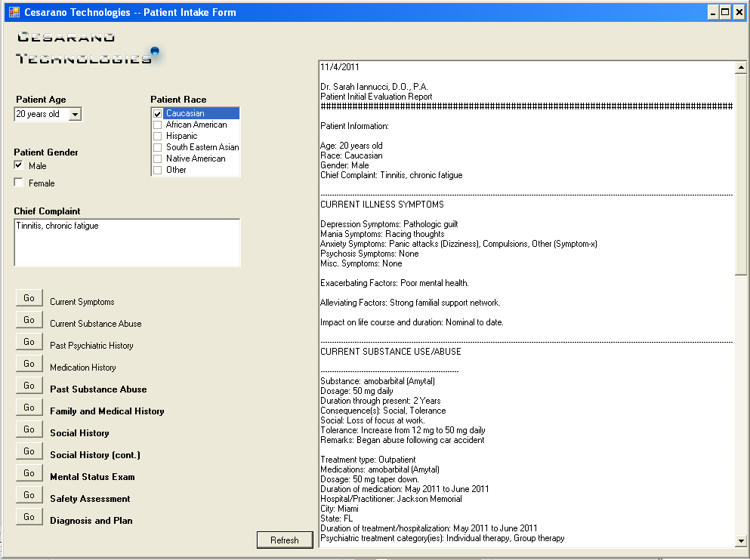Check the Hispanic race option
The width and height of the screenshot is (750, 560).
coord(158,136)
